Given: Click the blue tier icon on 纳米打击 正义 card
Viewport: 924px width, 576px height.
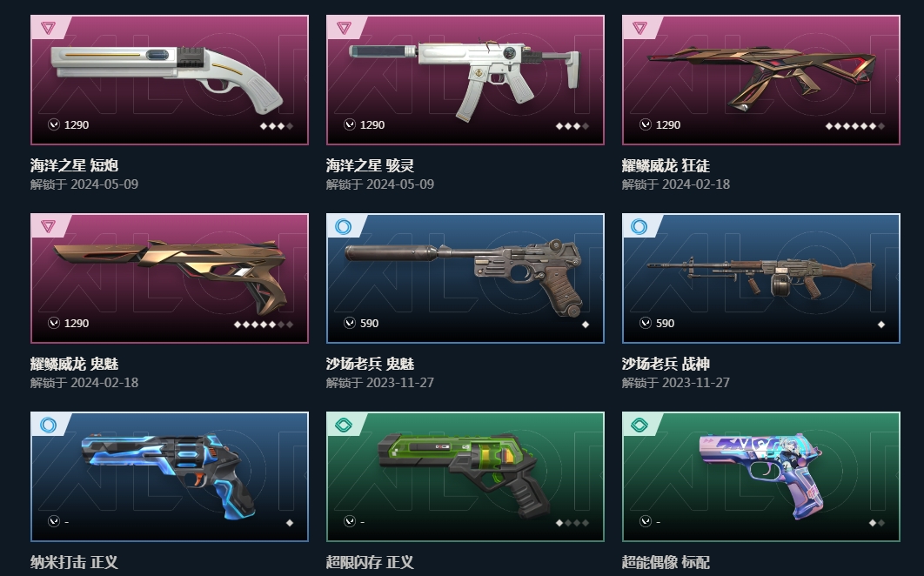Looking at the screenshot, I should (49, 425).
